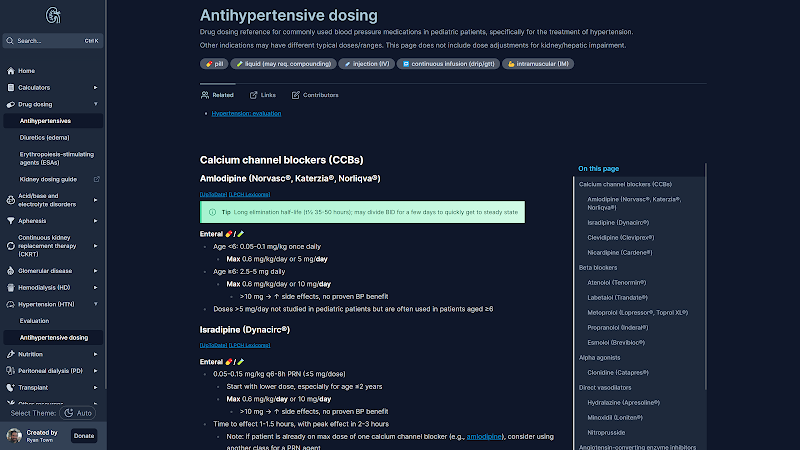Click the Home icon in sidebar
Screen dimensions: 800x450
(x=11, y=71)
